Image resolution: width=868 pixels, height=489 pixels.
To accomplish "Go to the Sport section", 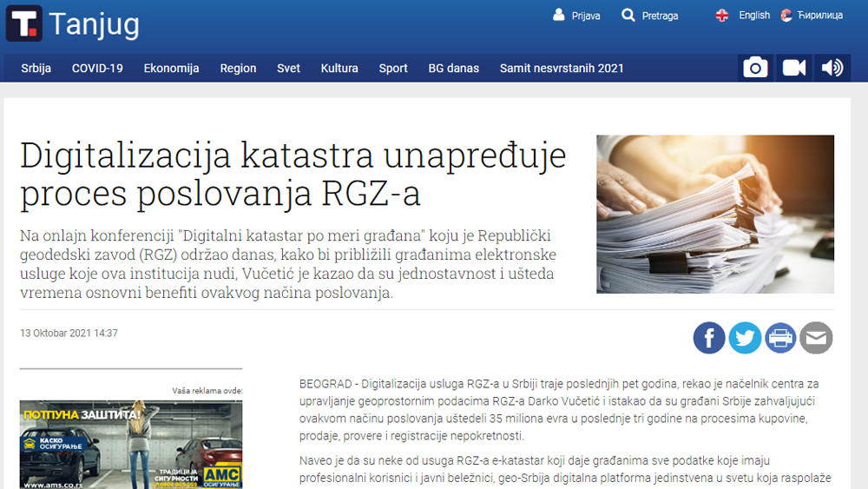I will click(393, 68).
